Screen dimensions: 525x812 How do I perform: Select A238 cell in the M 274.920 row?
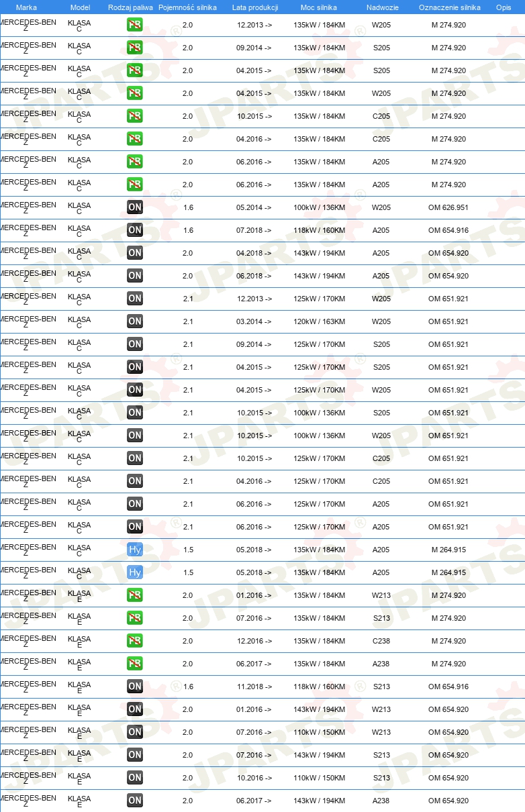pyautogui.click(x=381, y=664)
